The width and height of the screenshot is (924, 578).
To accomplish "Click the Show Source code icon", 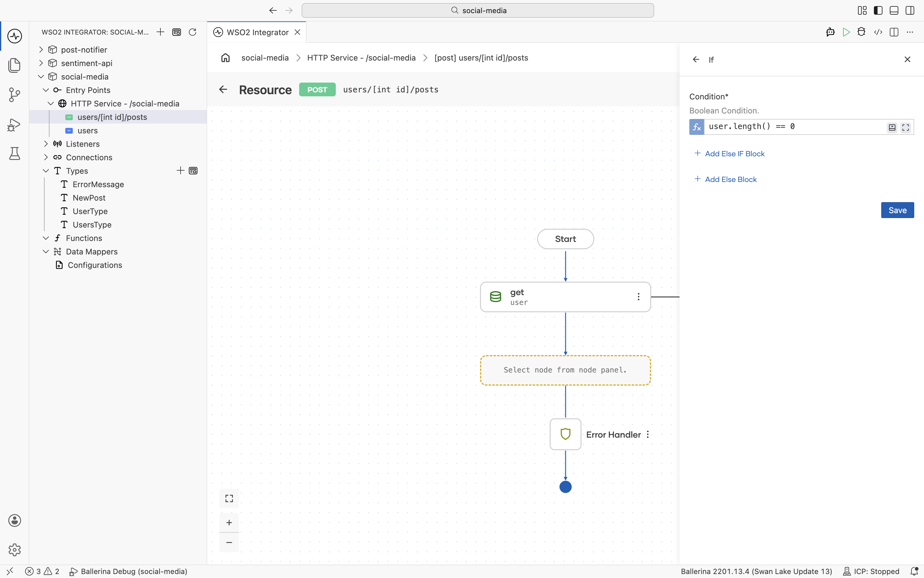I will [878, 32].
